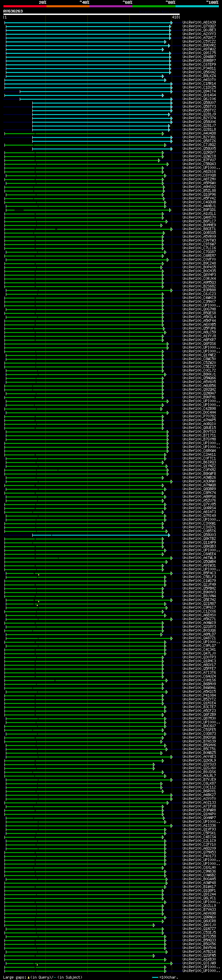
Task: Click the orange ~40% identity legend bar
Action: click(68, 6)
